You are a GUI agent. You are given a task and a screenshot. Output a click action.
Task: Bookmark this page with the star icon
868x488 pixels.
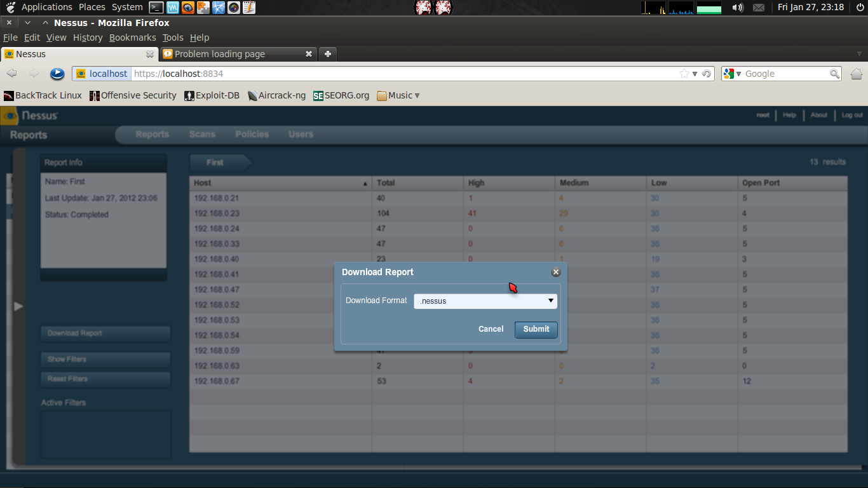click(684, 74)
